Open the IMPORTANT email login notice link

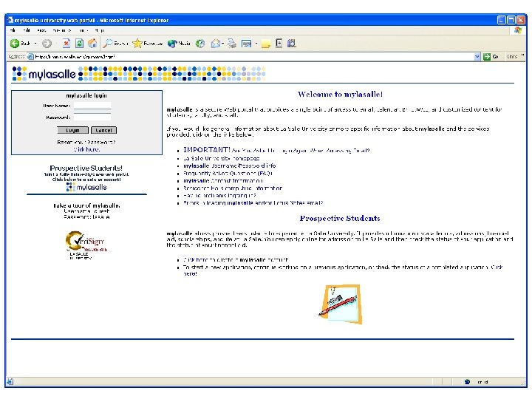pos(276,150)
